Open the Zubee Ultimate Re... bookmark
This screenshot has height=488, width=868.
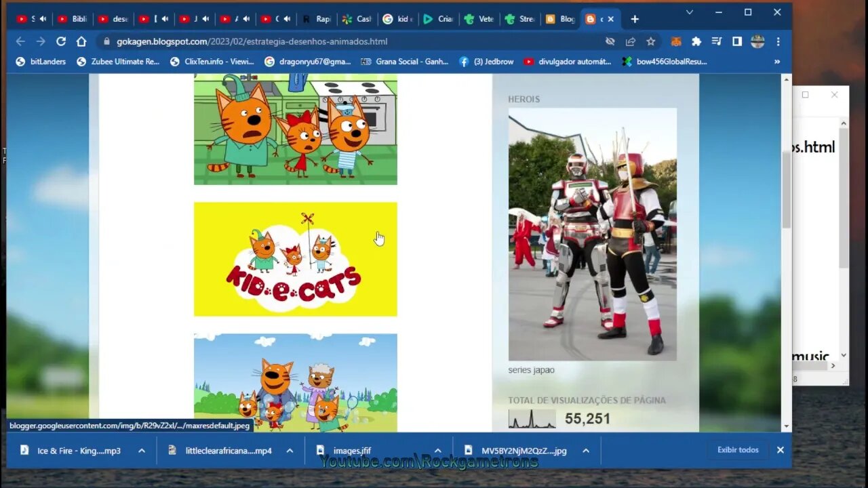coord(118,61)
